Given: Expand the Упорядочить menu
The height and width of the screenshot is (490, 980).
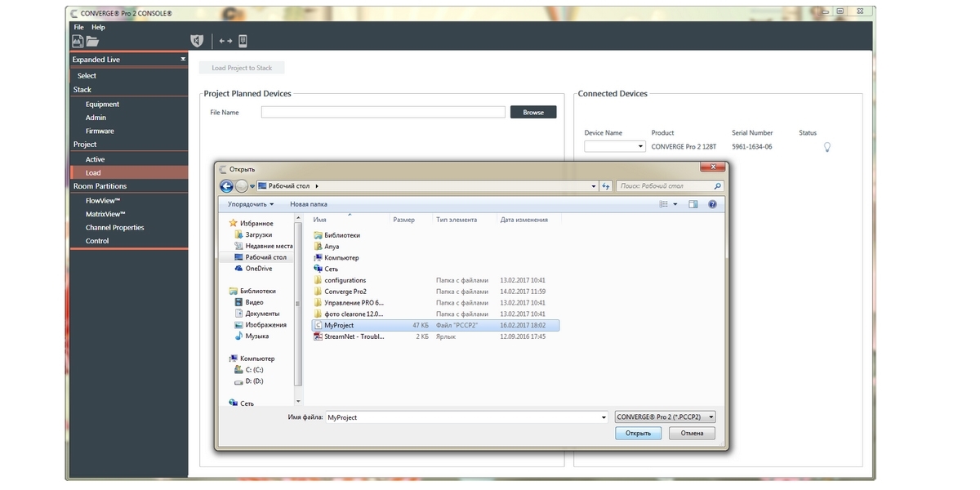Looking at the screenshot, I should [251, 204].
